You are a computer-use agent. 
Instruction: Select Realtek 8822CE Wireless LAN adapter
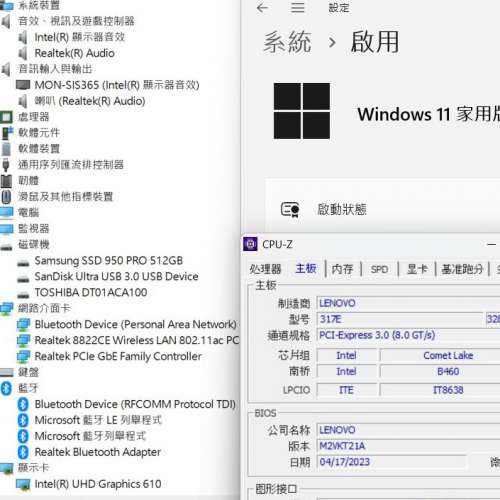tap(137, 340)
